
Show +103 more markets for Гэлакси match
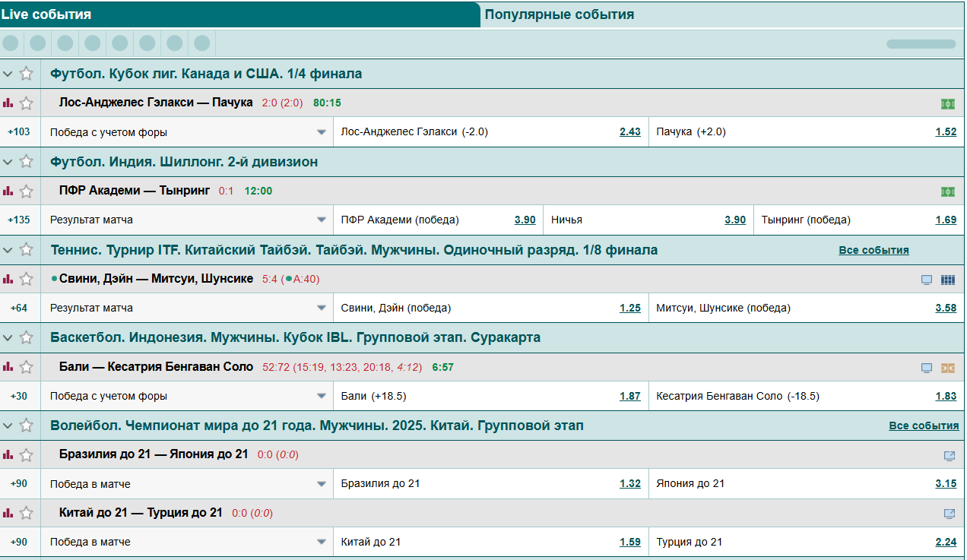tap(19, 132)
